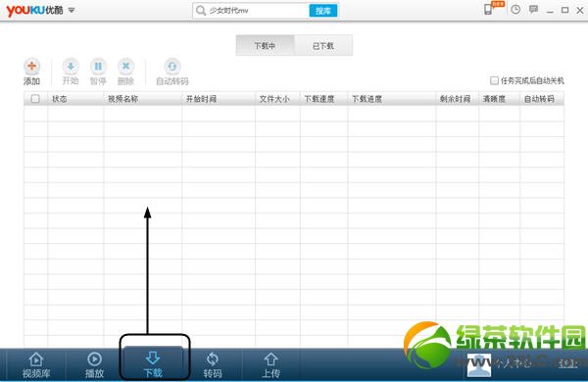
Task: Tick the select-all checkbox in table header
Action: [35, 99]
